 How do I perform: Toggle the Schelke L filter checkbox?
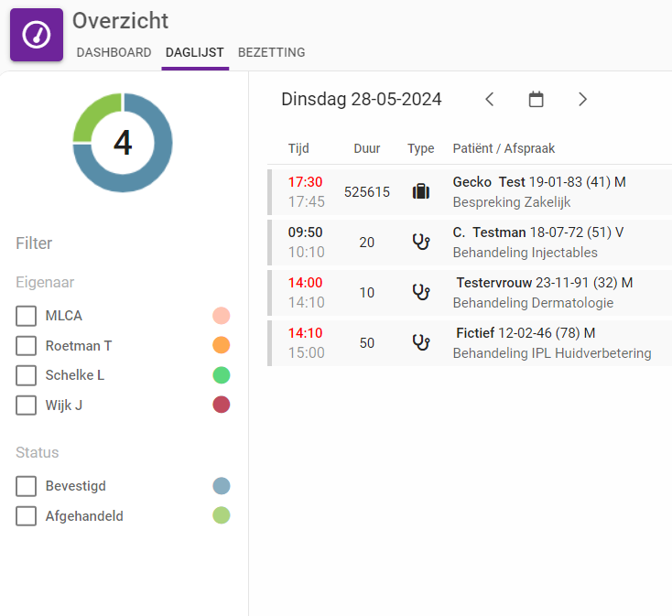[x=27, y=375]
